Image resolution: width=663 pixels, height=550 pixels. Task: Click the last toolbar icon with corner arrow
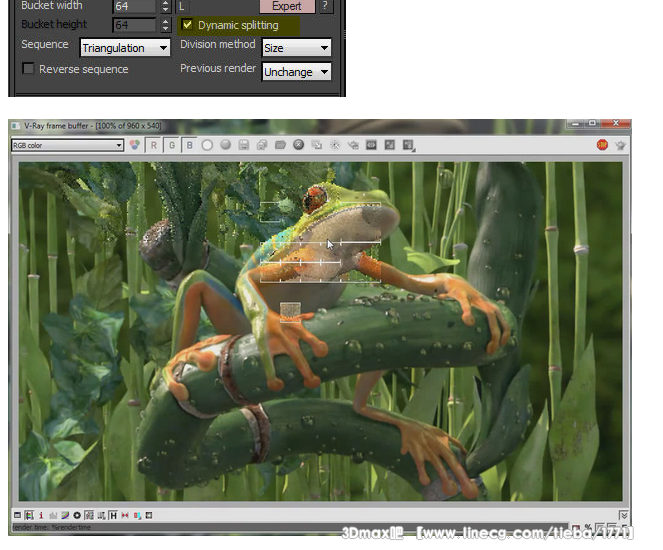(x=408, y=145)
